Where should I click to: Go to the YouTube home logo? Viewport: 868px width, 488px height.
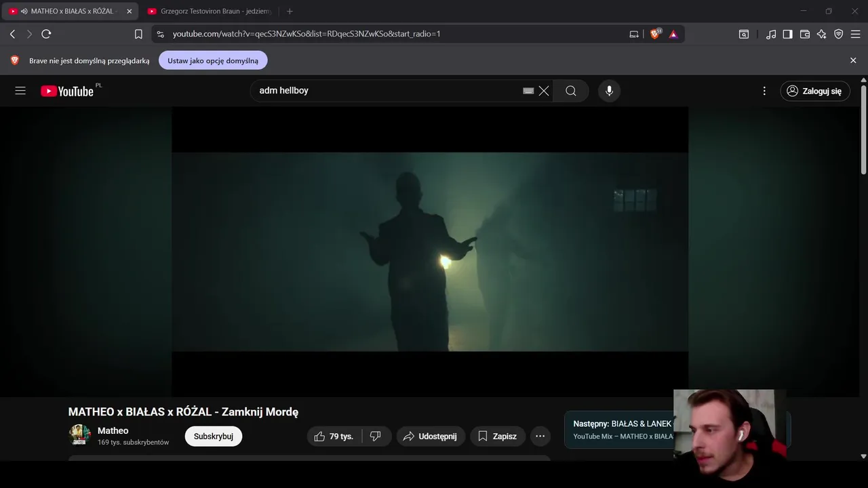[67, 91]
